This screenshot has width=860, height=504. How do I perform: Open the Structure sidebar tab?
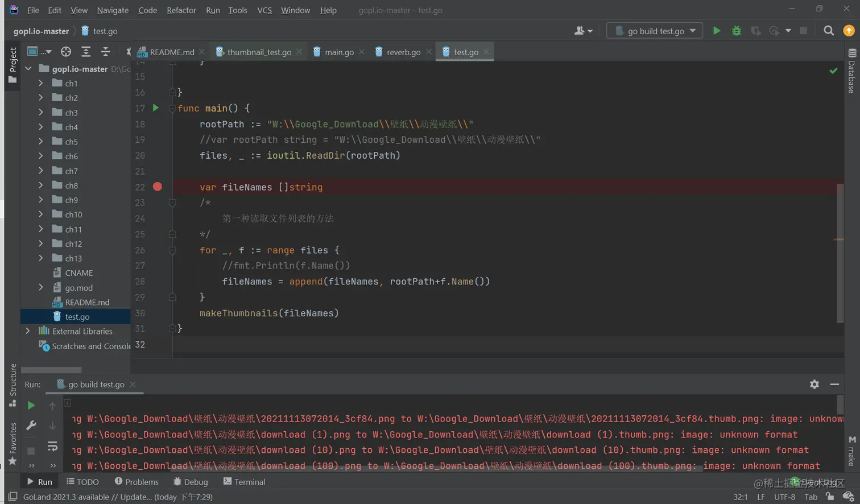(x=13, y=385)
